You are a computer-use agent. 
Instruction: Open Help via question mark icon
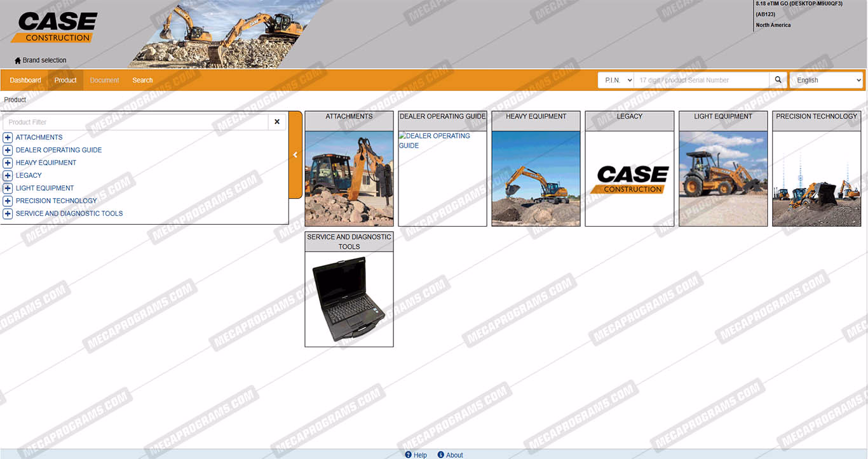[409, 455]
